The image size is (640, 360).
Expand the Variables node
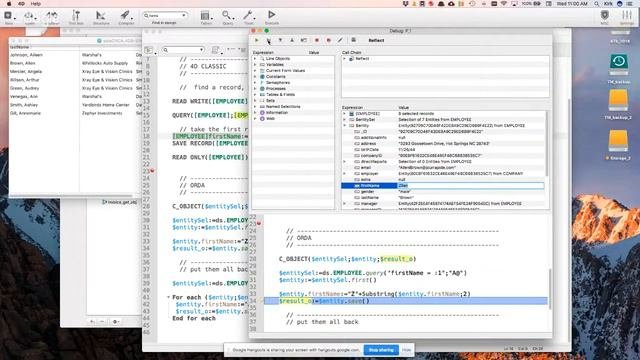256,64
